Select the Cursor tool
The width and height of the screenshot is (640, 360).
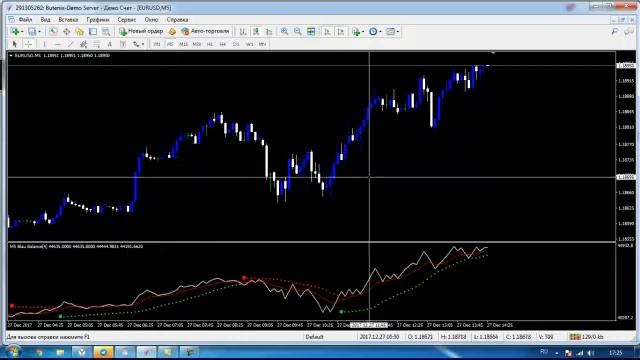point(15,44)
